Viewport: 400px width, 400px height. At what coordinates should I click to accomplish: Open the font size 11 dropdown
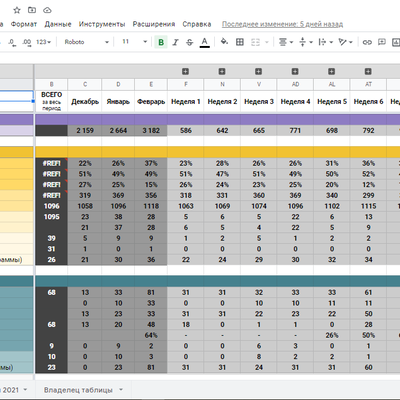[135, 42]
